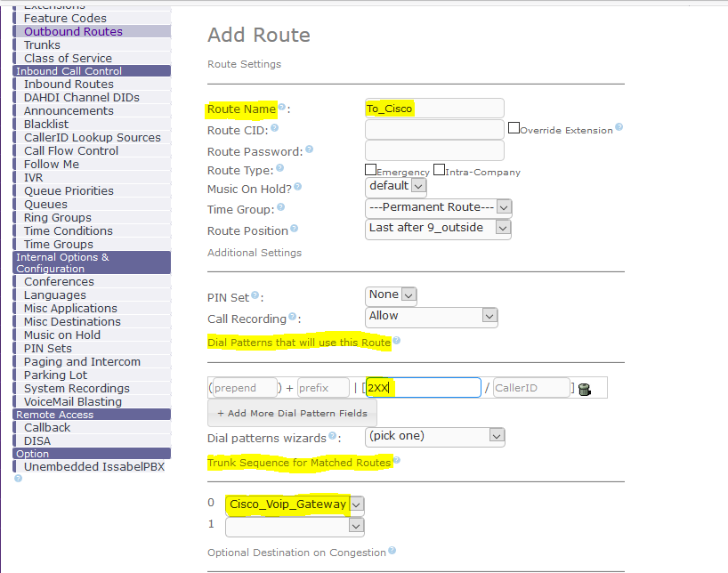Image resolution: width=728 pixels, height=573 pixels.
Task: Click Add More Dial Pattern Fields button
Action: click(292, 413)
